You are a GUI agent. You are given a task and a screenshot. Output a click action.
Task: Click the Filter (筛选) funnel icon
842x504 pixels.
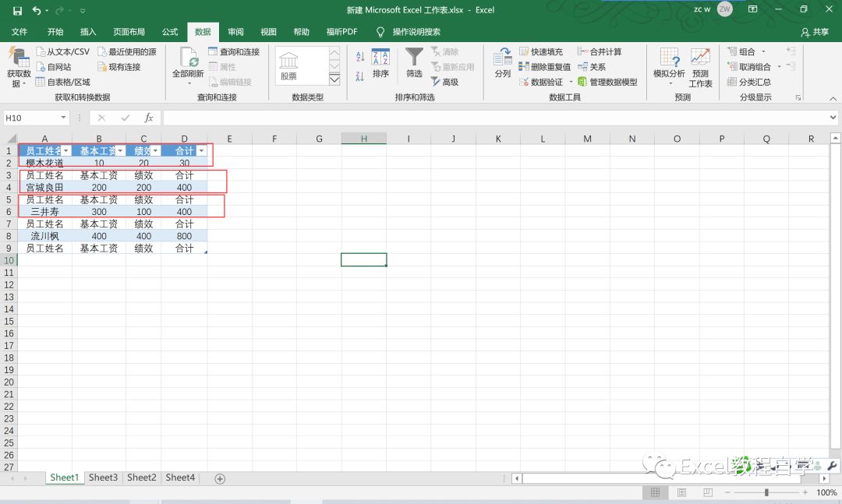point(414,58)
